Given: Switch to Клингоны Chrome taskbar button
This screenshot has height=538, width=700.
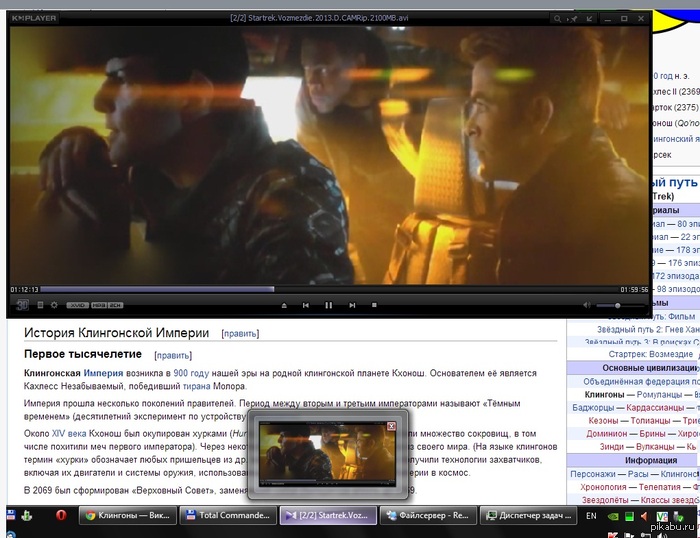Looking at the screenshot, I should coord(127,515).
